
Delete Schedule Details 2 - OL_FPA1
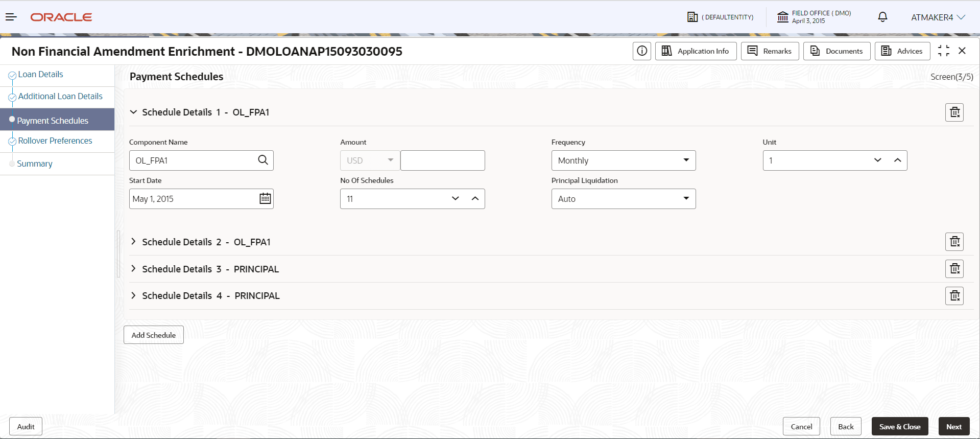(x=954, y=242)
